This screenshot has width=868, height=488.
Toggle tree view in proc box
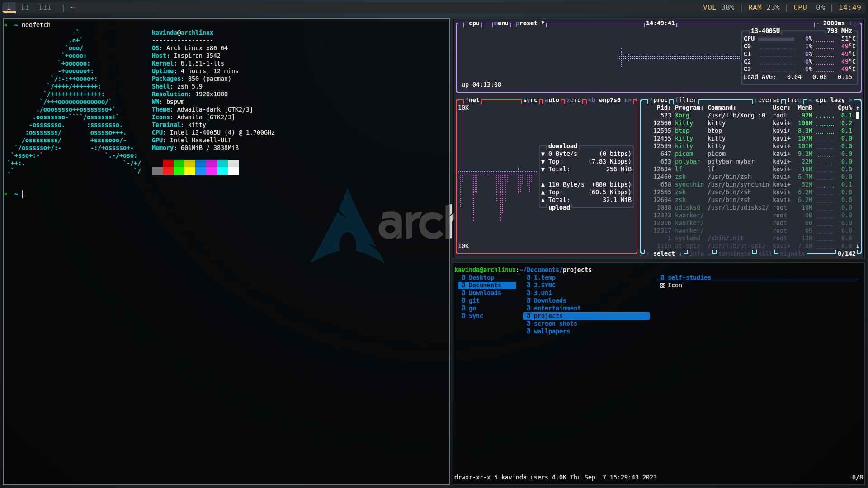pyautogui.click(x=794, y=100)
